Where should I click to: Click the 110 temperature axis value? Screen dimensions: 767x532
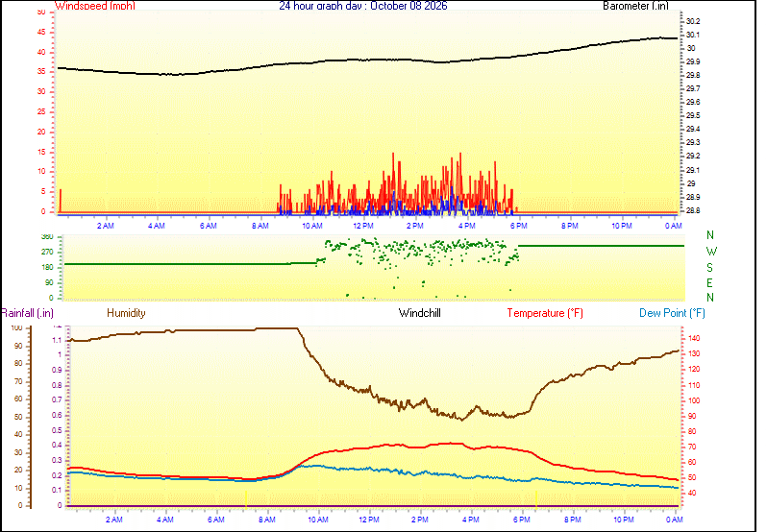click(694, 385)
